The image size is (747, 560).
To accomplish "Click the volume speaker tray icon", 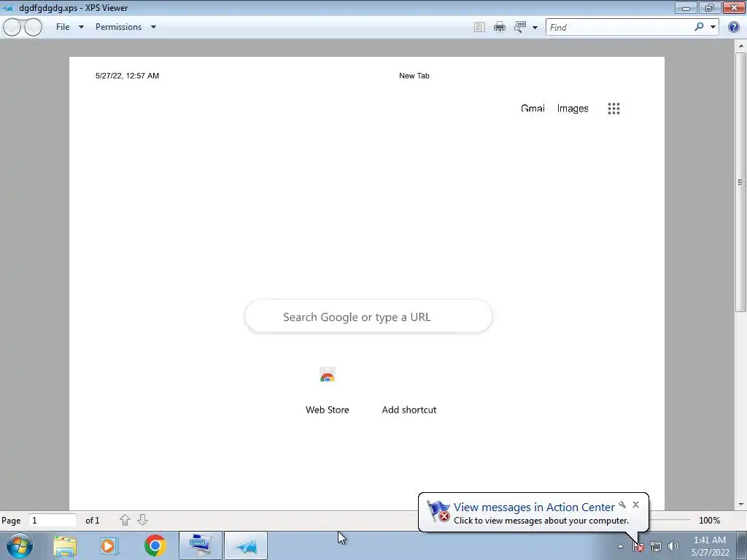I will point(673,547).
